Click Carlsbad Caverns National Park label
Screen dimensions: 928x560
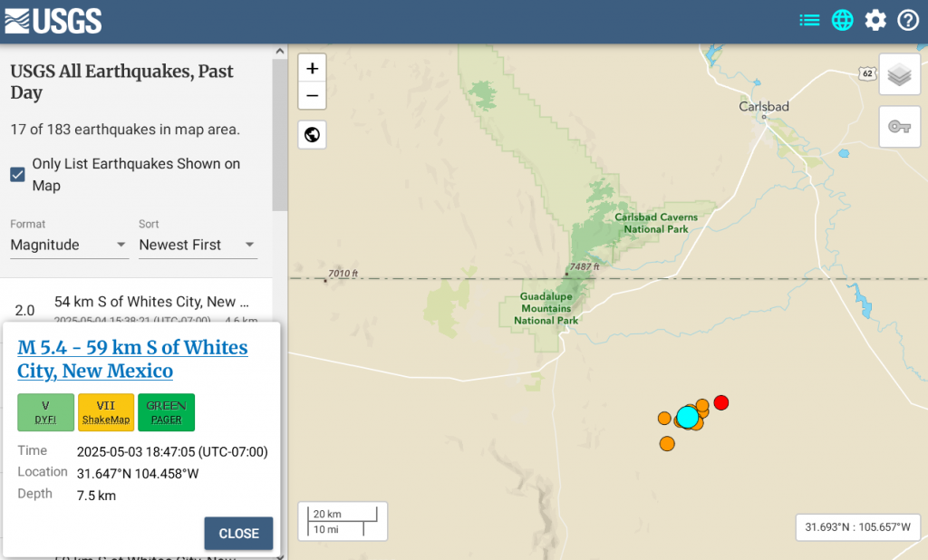pos(656,223)
